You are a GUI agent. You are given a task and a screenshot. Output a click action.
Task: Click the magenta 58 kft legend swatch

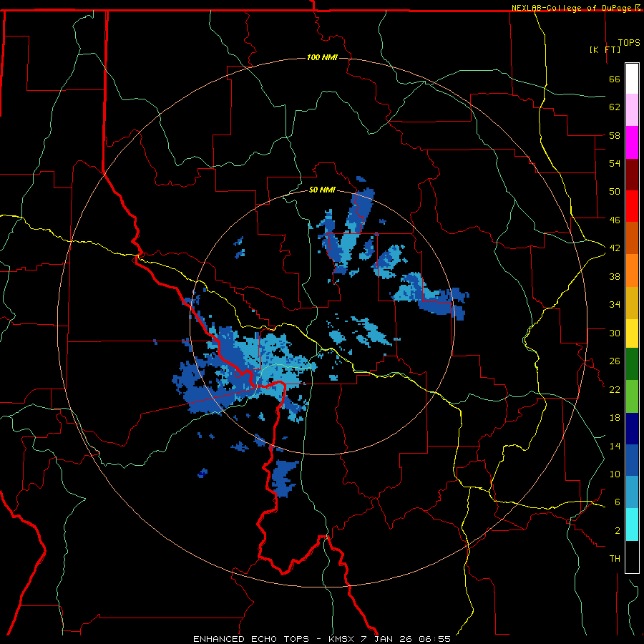632,142
